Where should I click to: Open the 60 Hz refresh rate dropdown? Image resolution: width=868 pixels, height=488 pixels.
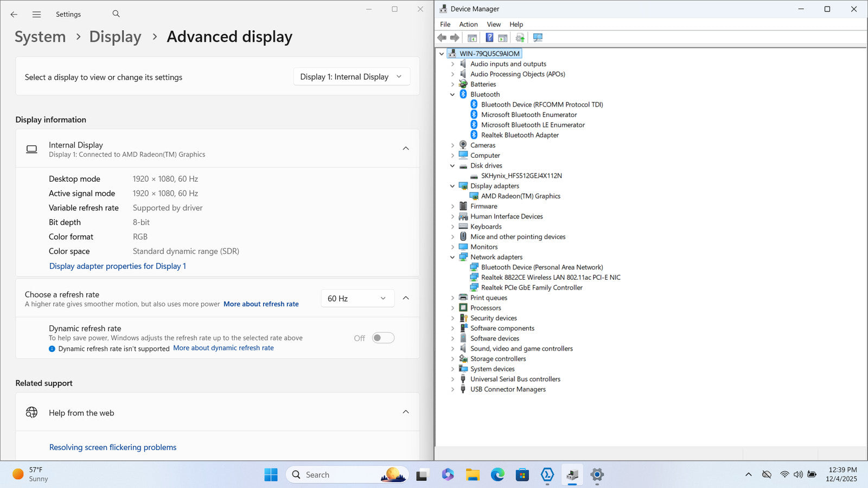[x=356, y=299]
